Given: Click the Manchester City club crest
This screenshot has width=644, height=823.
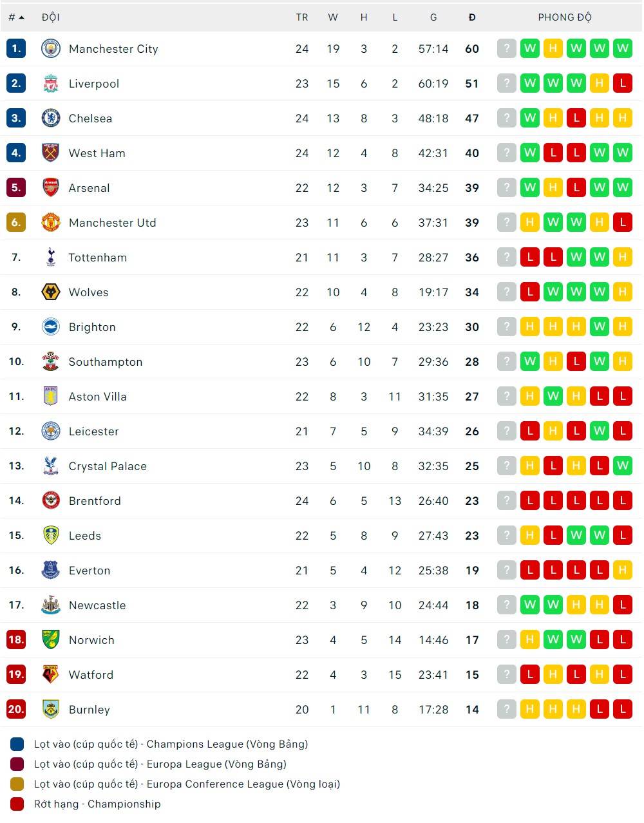Looking at the screenshot, I should click(50, 49).
